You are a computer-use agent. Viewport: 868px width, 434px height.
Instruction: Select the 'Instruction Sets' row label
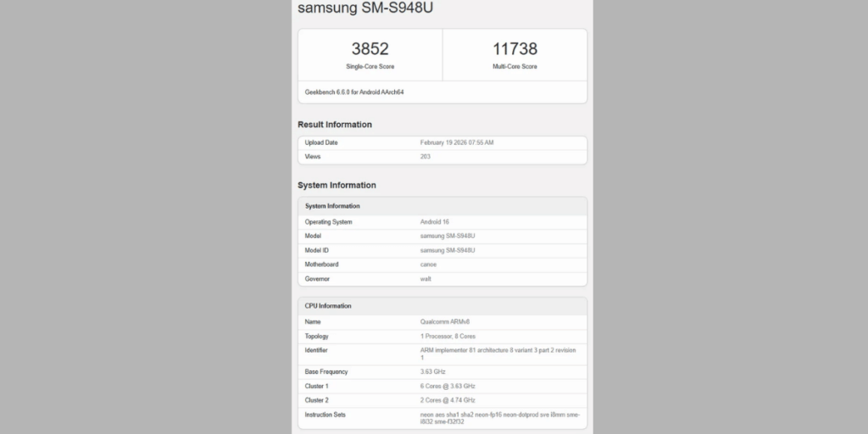[325, 415]
